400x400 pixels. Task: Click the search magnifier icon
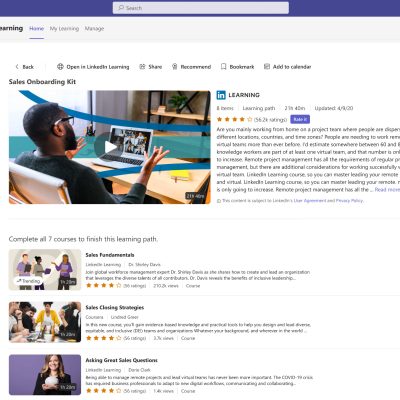pos(121,8)
